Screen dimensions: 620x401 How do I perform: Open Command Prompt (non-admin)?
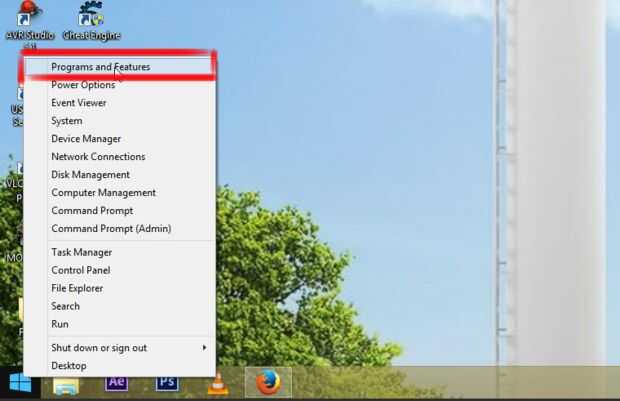[120, 210]
